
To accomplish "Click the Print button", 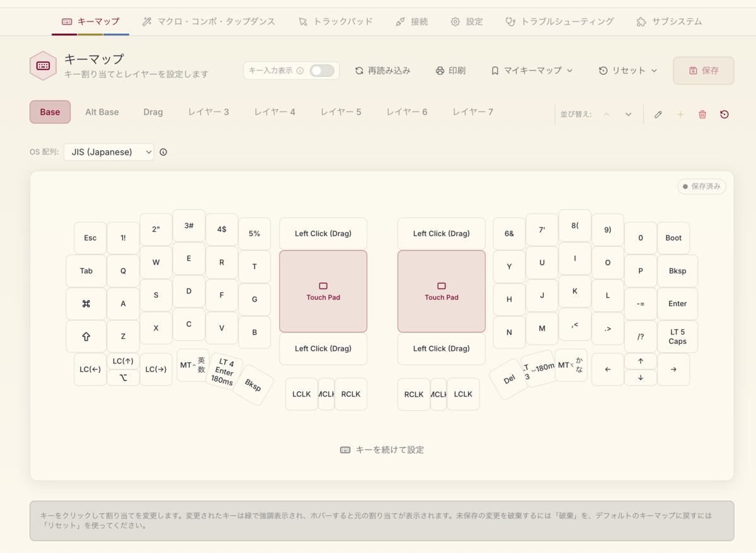I will [450, 71].
